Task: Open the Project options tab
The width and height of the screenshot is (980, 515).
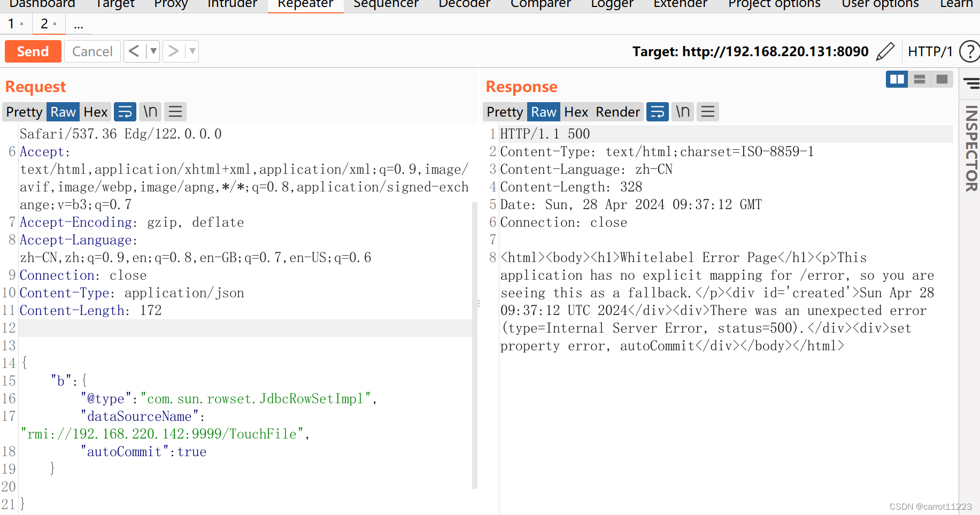Action: click(774, 4)
